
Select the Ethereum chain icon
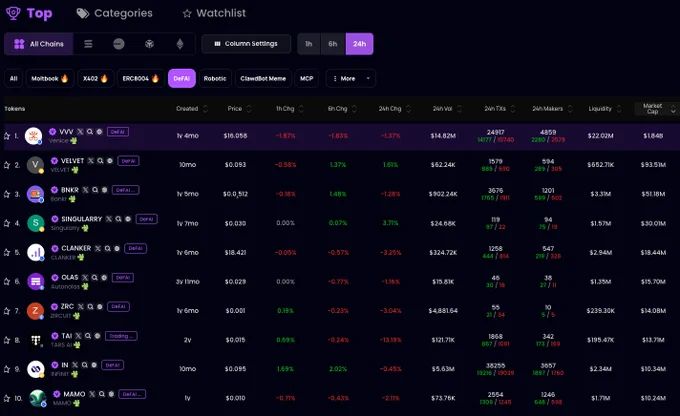[180, 44]
